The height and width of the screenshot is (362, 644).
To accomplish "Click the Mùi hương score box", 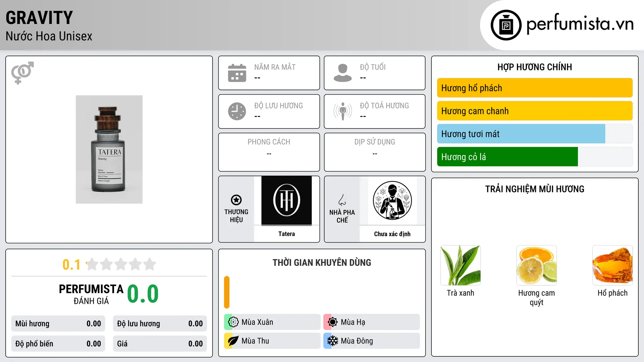I will point(58,324).
